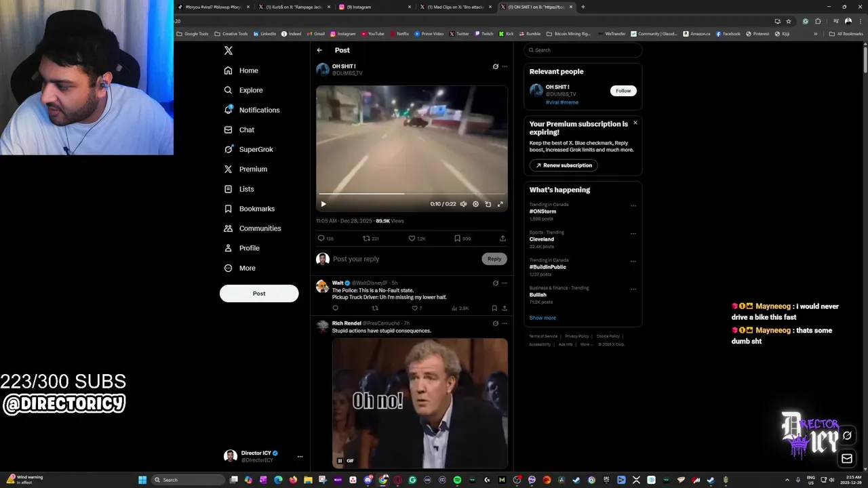Go back with the Post arrow
This screenshot has height=488, width=868.
click(319, 50)
